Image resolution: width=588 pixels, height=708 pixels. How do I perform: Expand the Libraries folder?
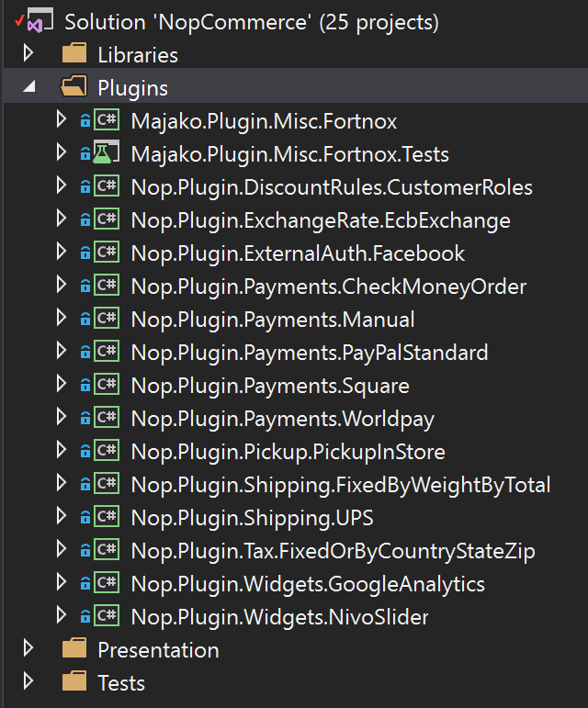tap(28, 54)
